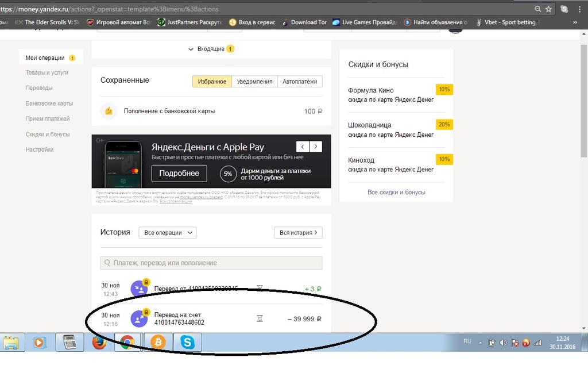This screenshot has height=365, width=588.
Task: Open the Calculator taskbar icon
Action: 69,342
